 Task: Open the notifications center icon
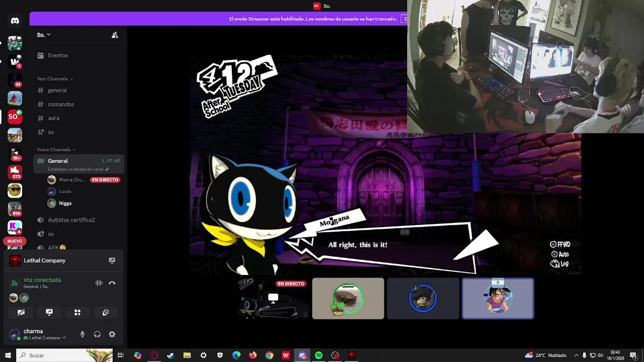[633, 355]
